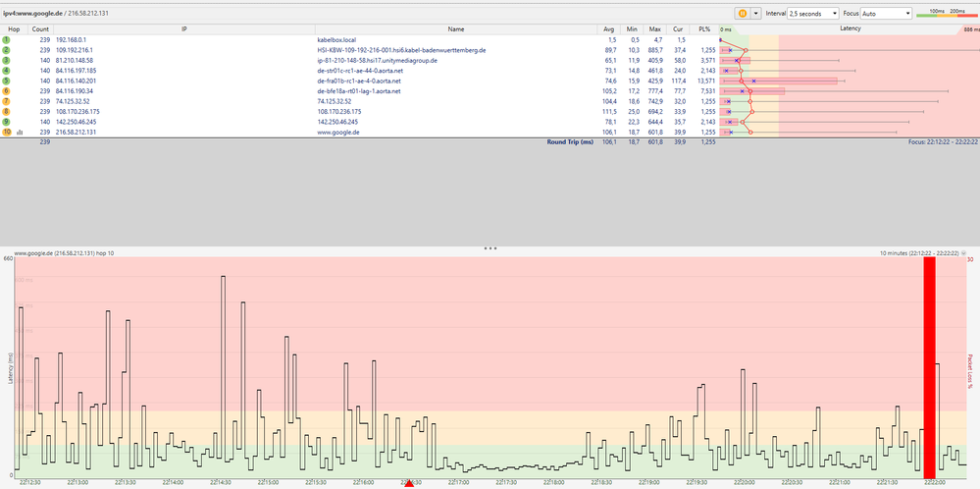Open the Focus Auto dropdown
This screenshot has height=489, width=980.
[886, 13]
